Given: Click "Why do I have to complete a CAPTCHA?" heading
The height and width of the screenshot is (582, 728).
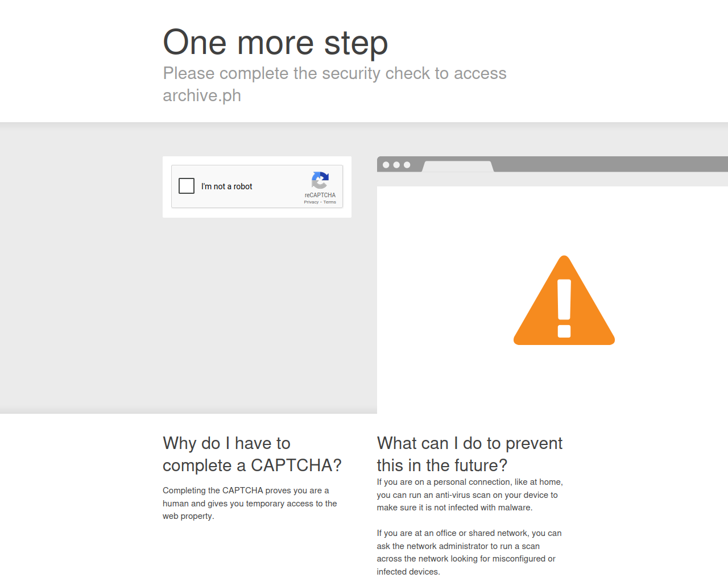Looking at the screenshot, I should coord(252,454).
